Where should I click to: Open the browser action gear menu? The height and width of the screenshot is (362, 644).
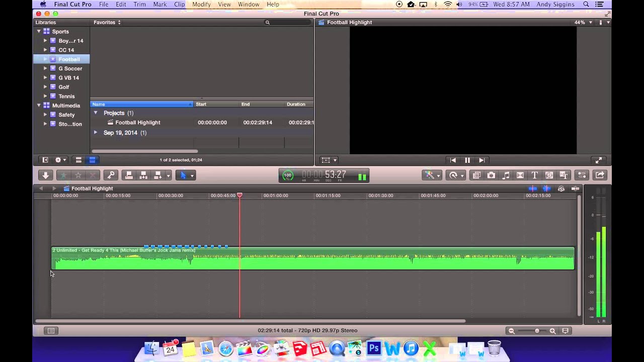tap(60, 160)
